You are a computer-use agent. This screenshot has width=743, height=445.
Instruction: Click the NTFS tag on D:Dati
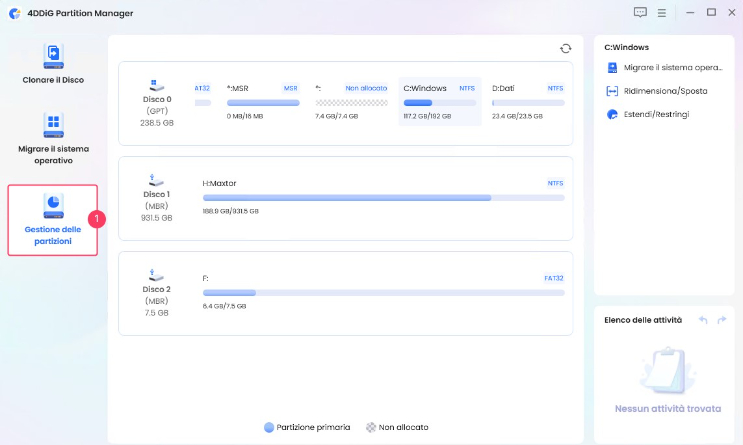click(x=555, y=88)
